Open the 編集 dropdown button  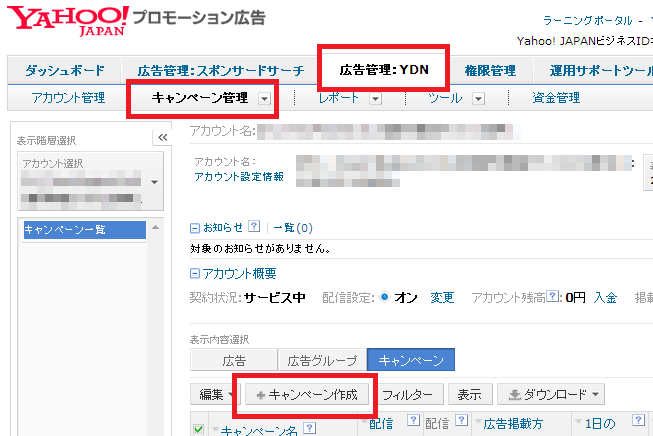pos(216,394)
